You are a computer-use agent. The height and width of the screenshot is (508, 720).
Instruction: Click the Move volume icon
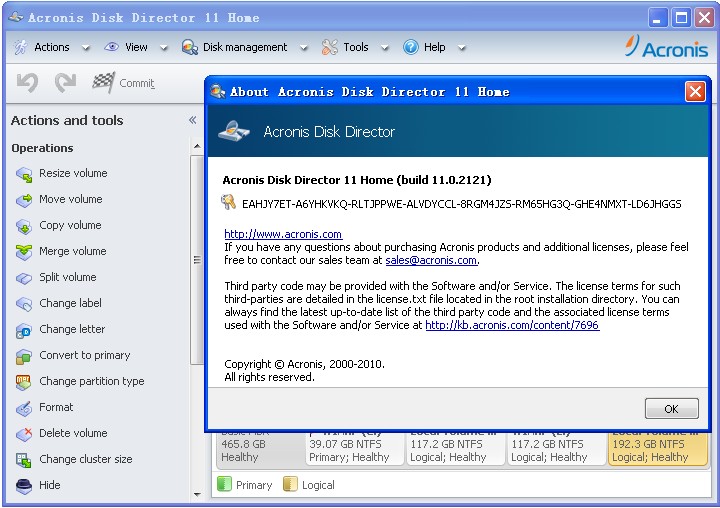click(x=24, y=200)
